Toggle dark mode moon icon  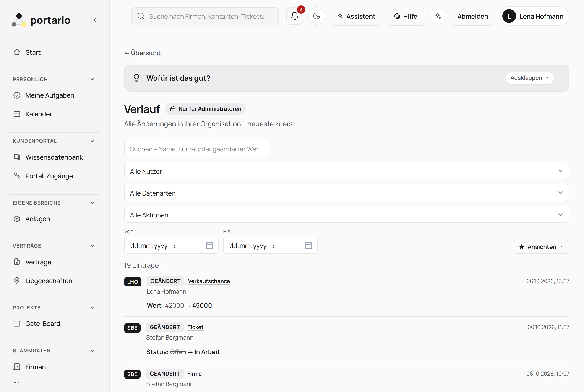pyautogui.click(x=316, y=16)
